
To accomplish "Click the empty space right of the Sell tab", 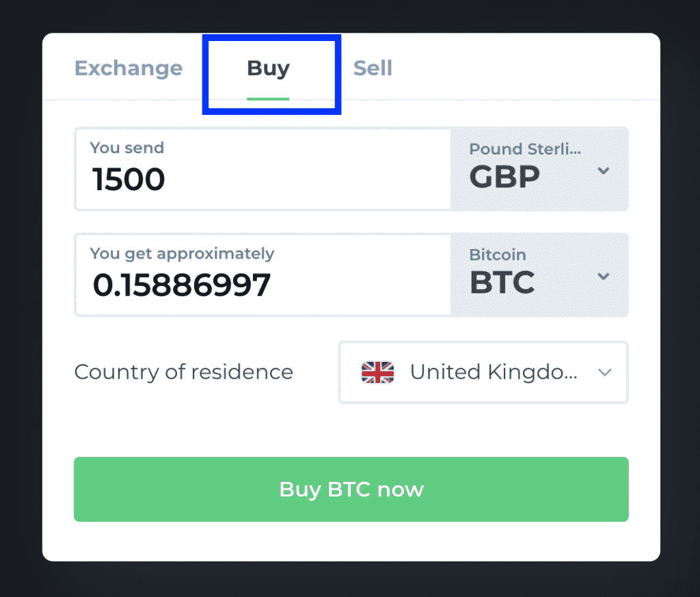I will (x=526, y=68).
